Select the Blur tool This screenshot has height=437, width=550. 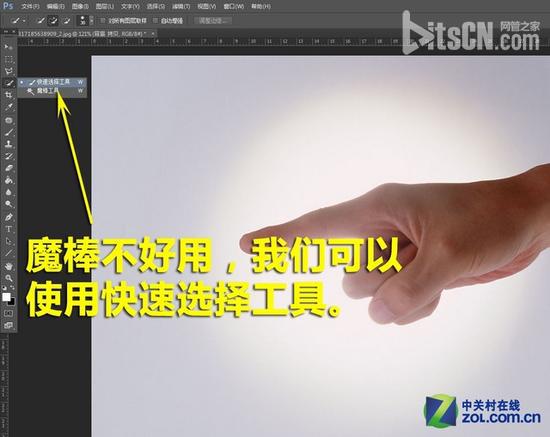click(x=8, y=192)
